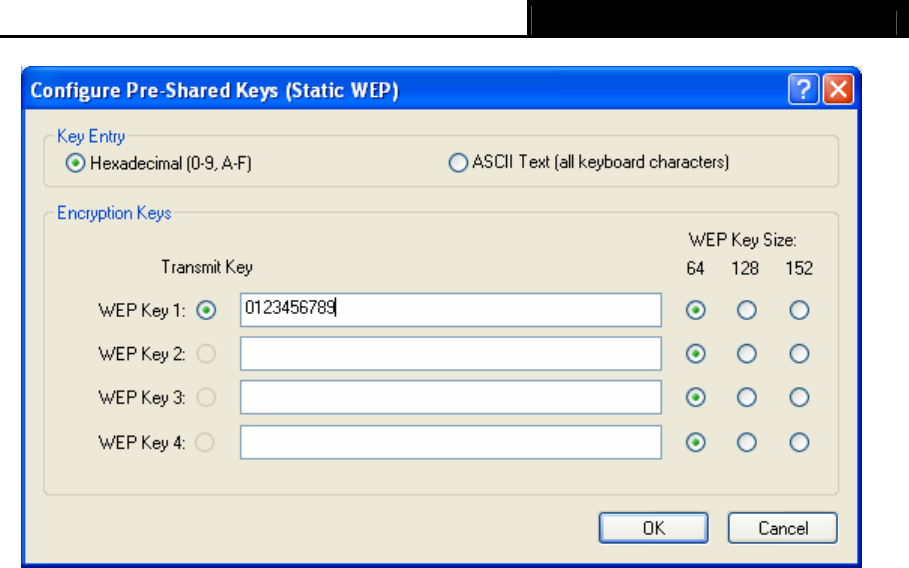The height and width of the screenshot is (568, 909).
Task: Click the 128 column header label
Action: click(x=745, y=268)
